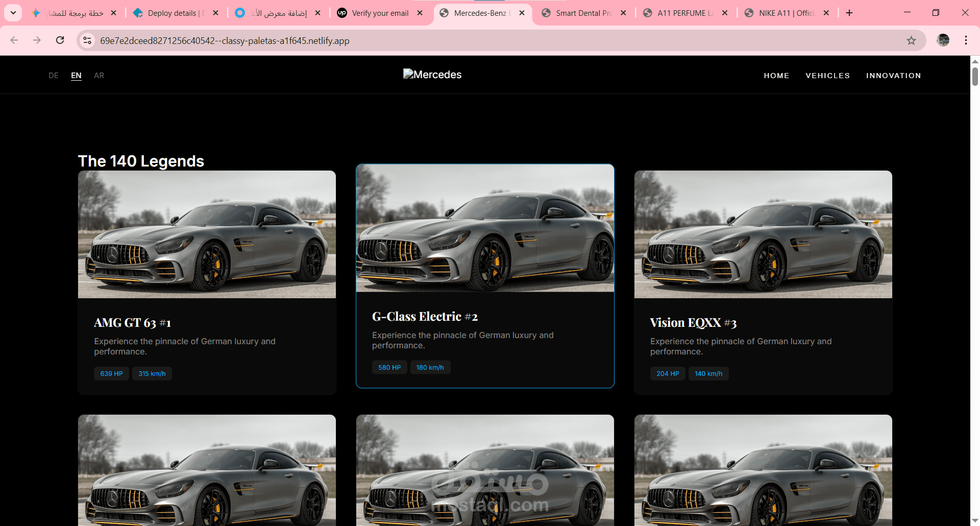Select the EN language option
Image resolution: width=980 pixels, height=526 pixels.
[x=76, y=76]
